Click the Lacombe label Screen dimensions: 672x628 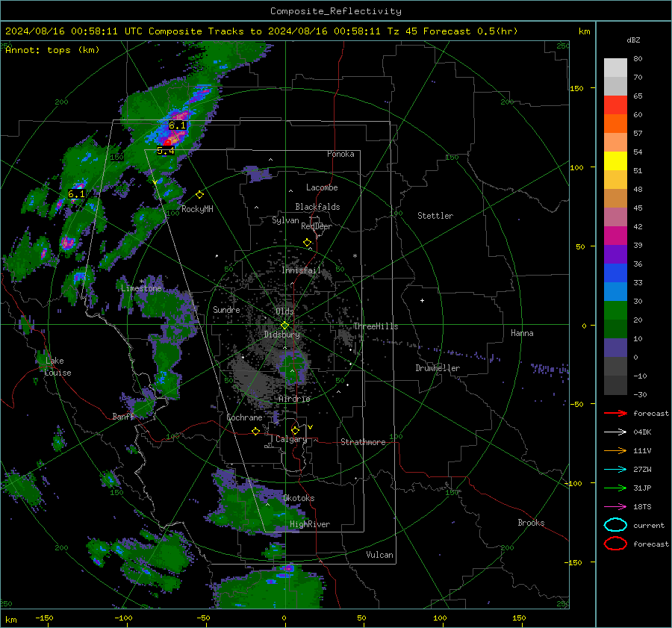click(x=322, y=187)
